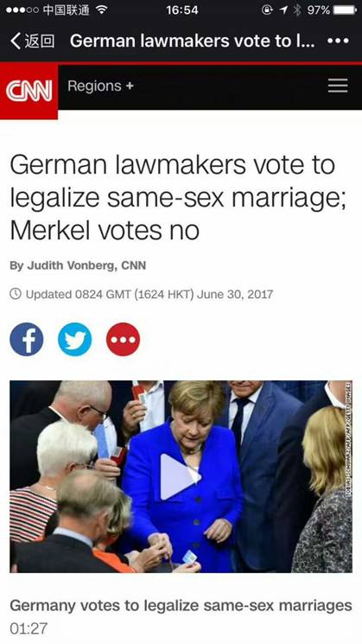Share the article on Twitter
This screenshot has width=362, height=644.
[74, 339]
